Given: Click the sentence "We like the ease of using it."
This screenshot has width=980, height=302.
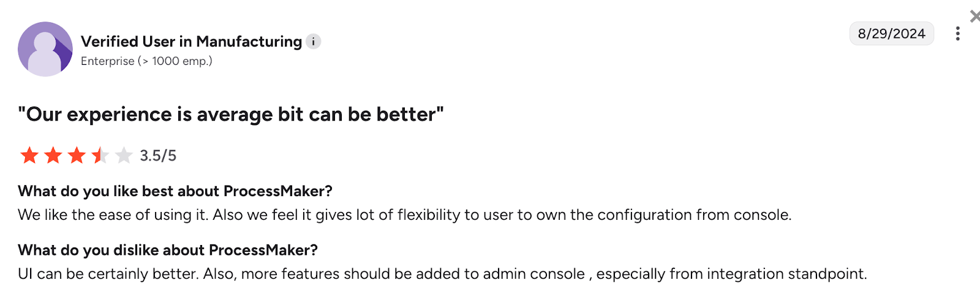Looking at the screenshot, I should tap(113, 215).
